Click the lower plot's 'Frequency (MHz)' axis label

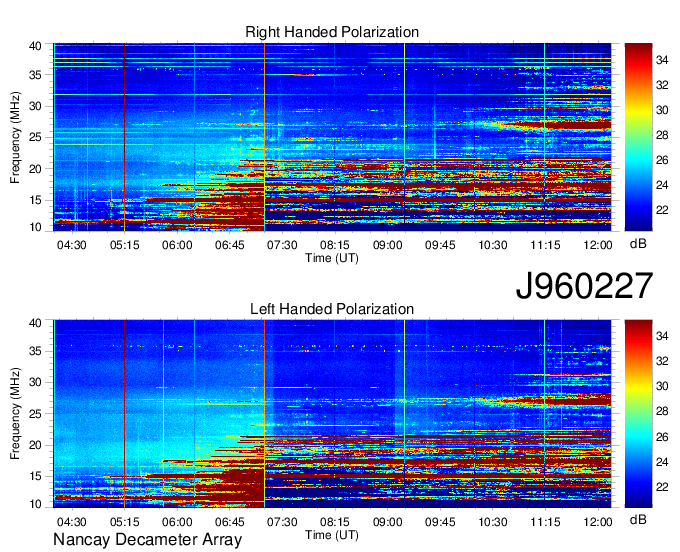point(15,414)
